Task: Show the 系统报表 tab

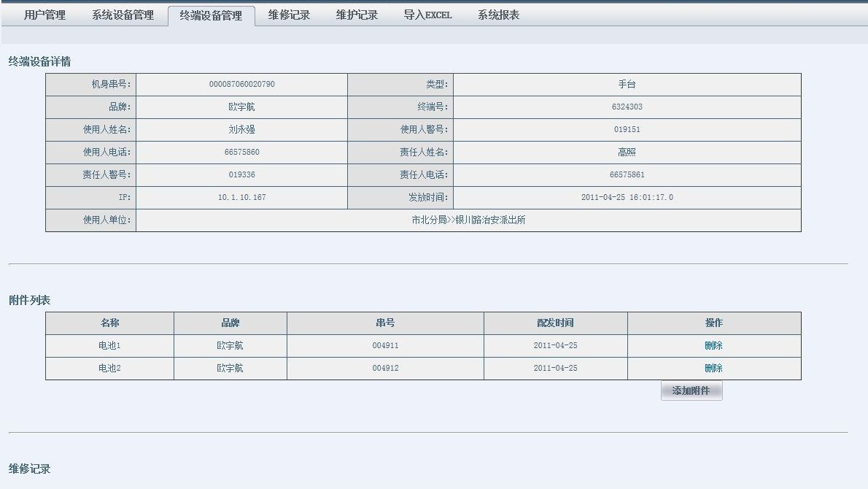Action: tap(498, 15)
